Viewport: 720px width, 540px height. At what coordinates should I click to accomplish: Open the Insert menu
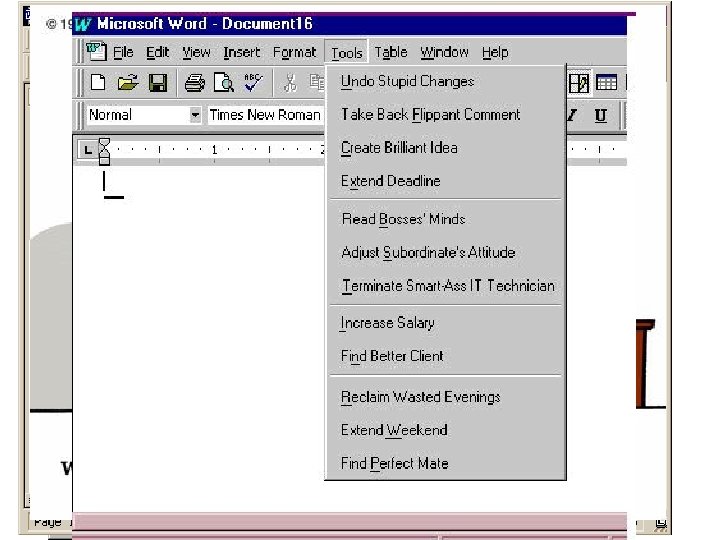pos(242,52)
